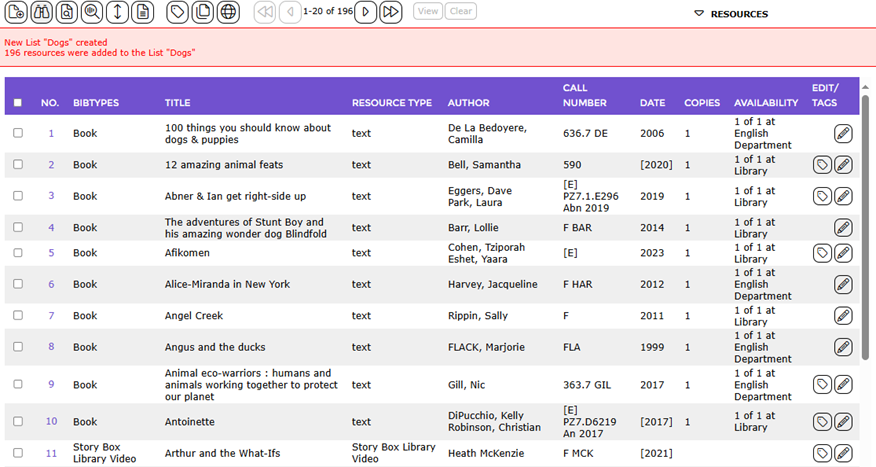Viewport: 876px width, 467px height.
Task: Sort by the DATE column header
Action: (x=653, y=103)
